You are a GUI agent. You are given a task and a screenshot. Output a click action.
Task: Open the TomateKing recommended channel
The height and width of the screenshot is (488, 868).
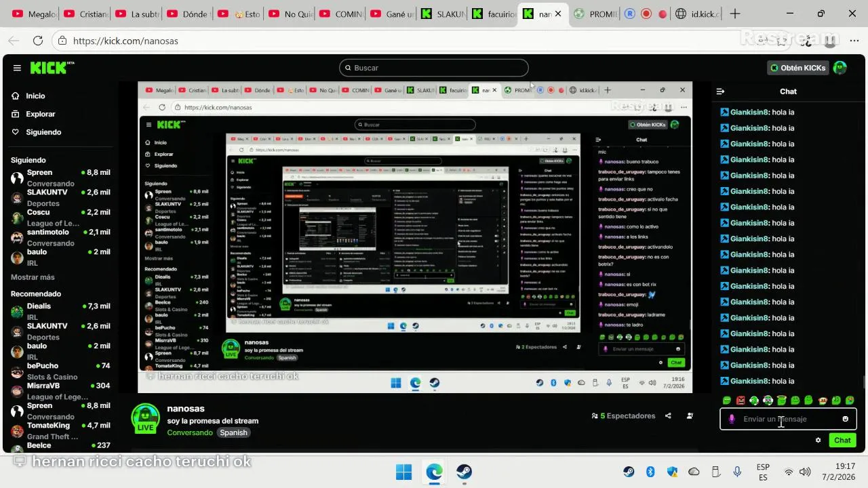click(60, 430)
